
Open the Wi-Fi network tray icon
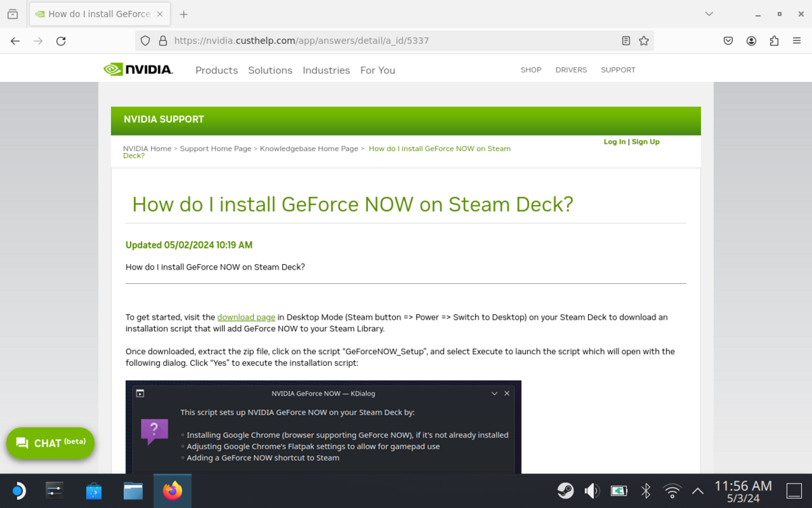pyautogui.click(x=672, y=491)
